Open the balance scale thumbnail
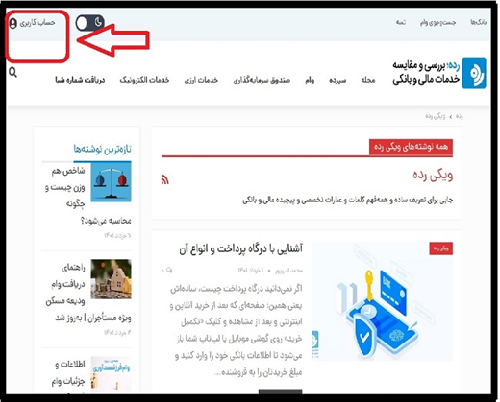Screen dimensions: 500x402 point(111,182)
